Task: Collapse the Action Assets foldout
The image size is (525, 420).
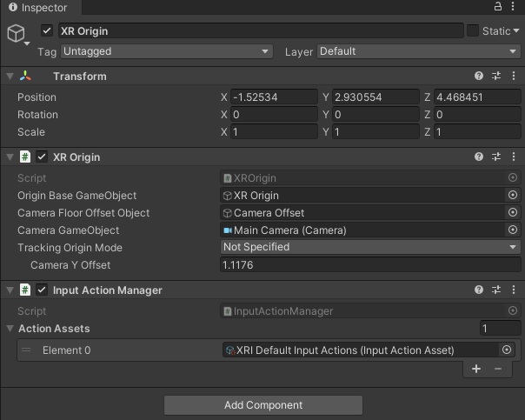Action: pos(10,328)
